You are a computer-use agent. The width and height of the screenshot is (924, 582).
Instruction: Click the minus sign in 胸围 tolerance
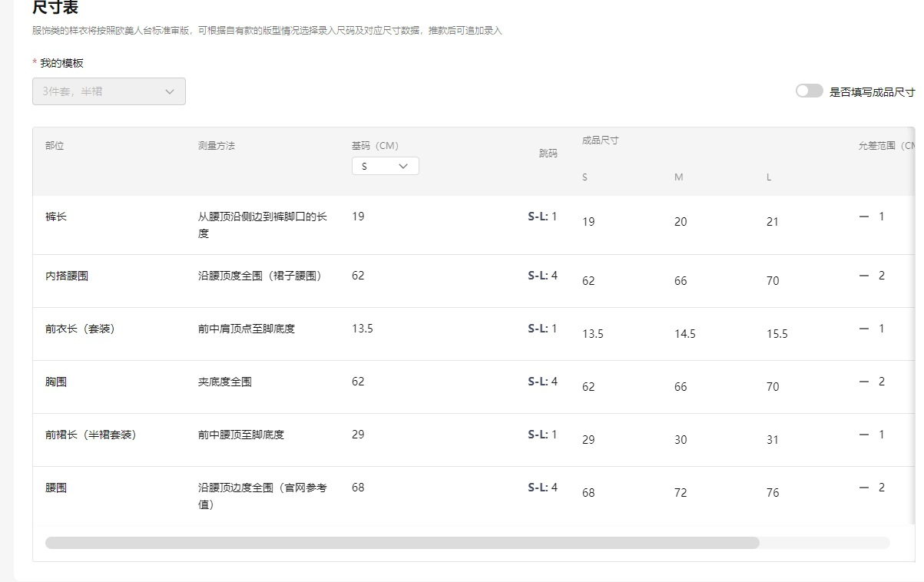864,382
